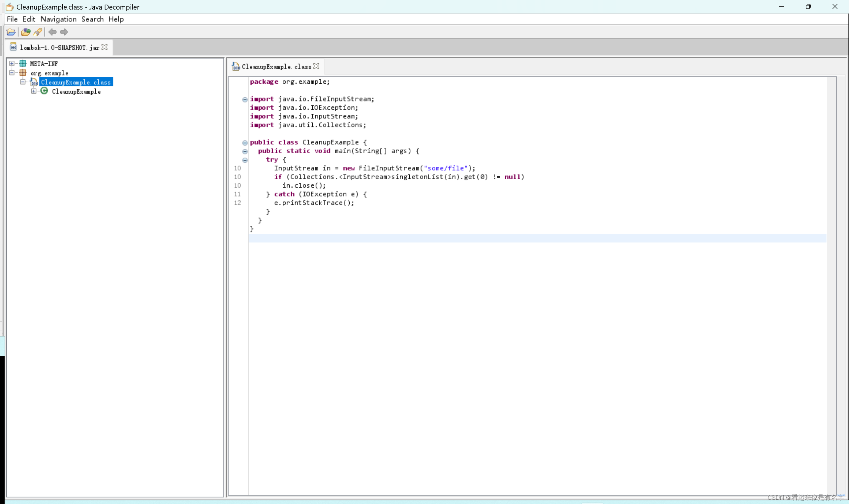The height and width of the screenshot is (504, 849).
Task: Close the CleanupExample.class editor tab
Action: click(x=316, y=66)
